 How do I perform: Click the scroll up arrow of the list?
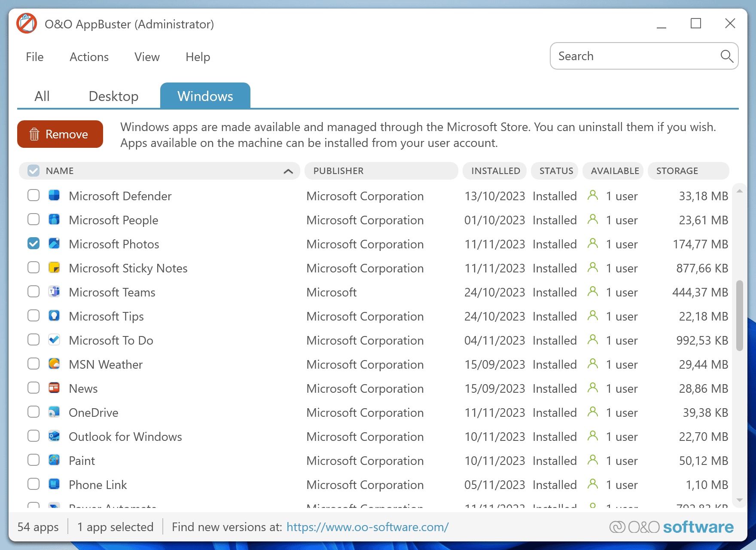[x=739, y=191]
